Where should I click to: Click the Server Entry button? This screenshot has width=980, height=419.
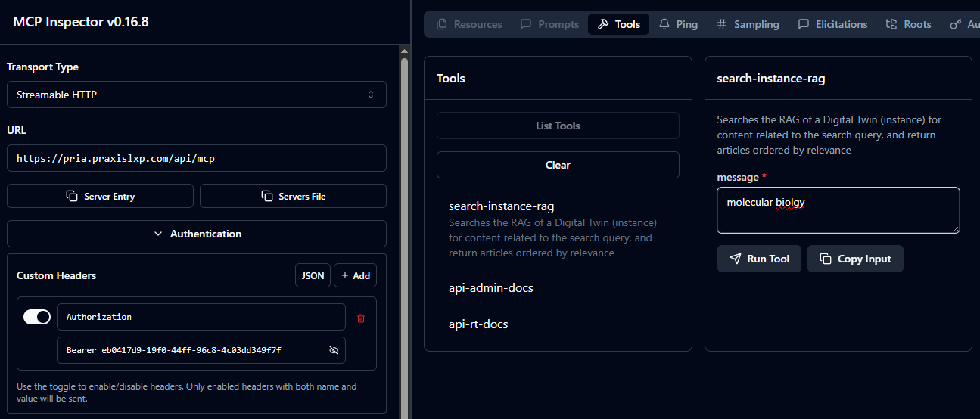click(x=100, y=196)
